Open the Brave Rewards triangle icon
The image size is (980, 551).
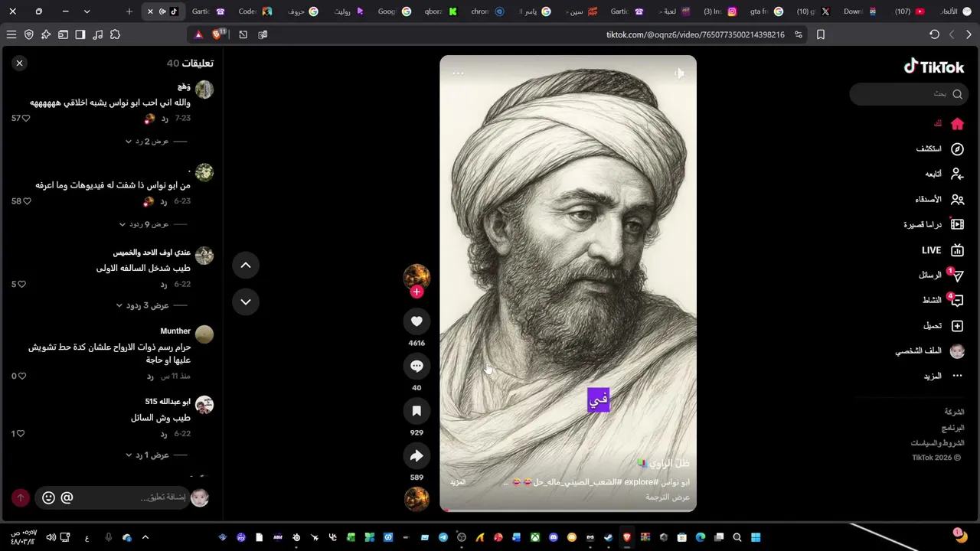(198, 34)
